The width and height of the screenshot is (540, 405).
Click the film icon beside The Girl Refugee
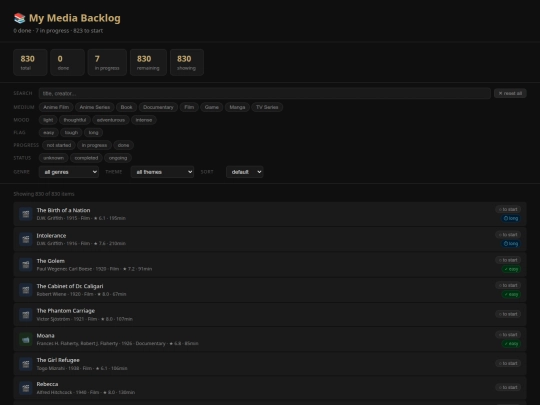[x=25, y=364]
